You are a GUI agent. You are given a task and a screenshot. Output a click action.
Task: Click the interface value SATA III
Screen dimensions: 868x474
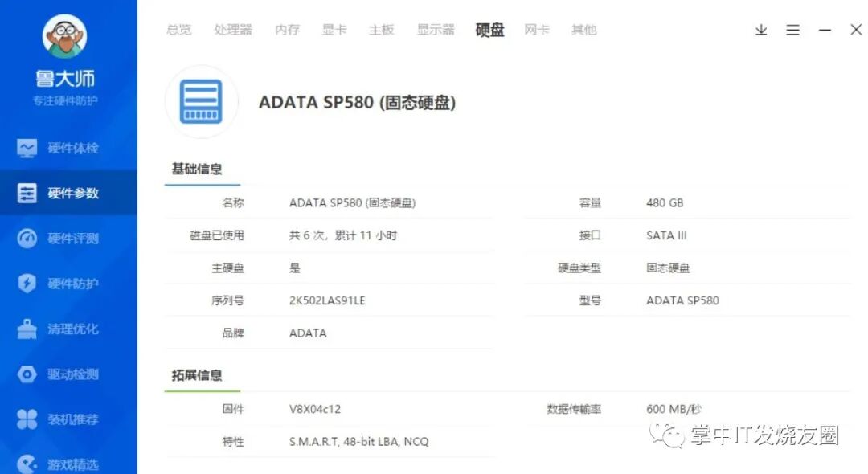[666, 235]
